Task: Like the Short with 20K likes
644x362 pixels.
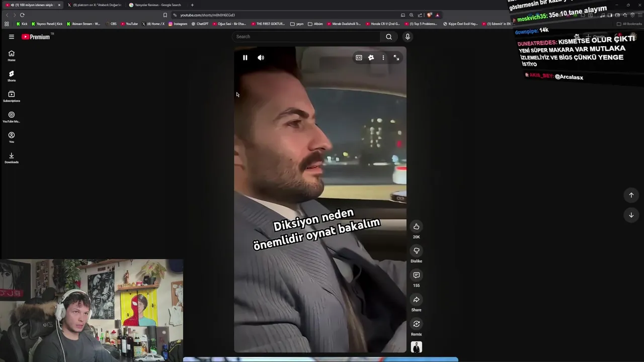Action: (x=416, y=227)
